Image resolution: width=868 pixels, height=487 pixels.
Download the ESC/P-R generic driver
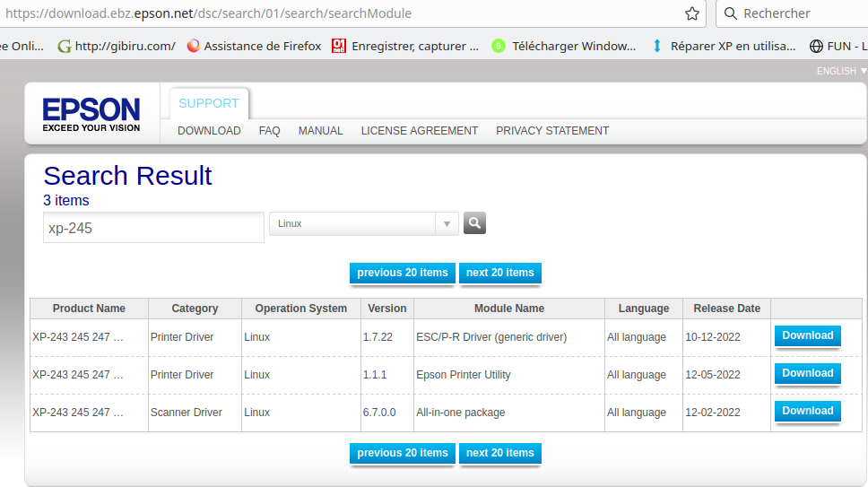[x=808, y=335]
